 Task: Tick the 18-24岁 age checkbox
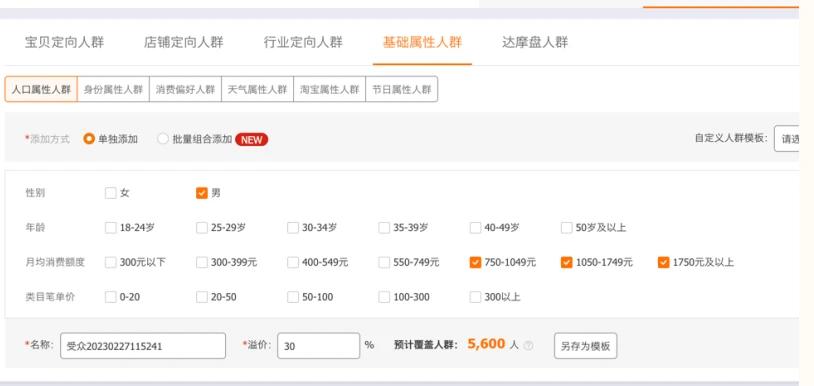coord(111,228)
